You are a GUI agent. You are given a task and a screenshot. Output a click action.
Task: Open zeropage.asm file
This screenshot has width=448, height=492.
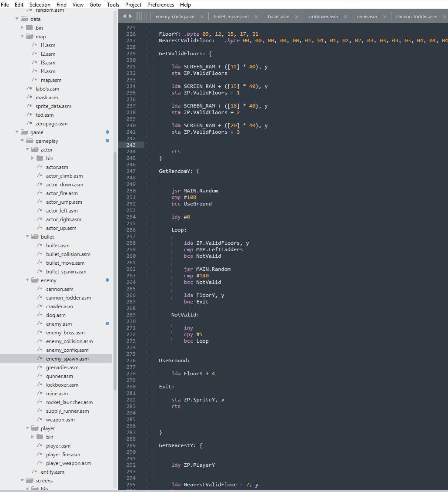click(x=51, y=124)
